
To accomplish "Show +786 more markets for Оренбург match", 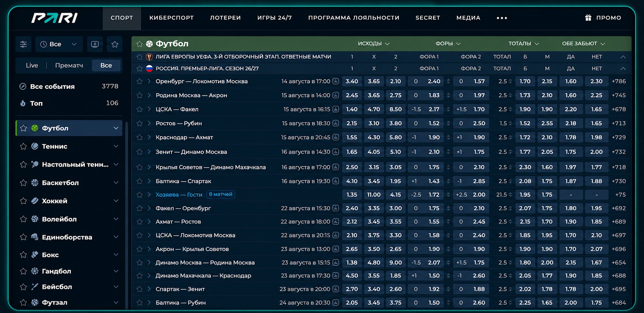I will tap(619, 81).
